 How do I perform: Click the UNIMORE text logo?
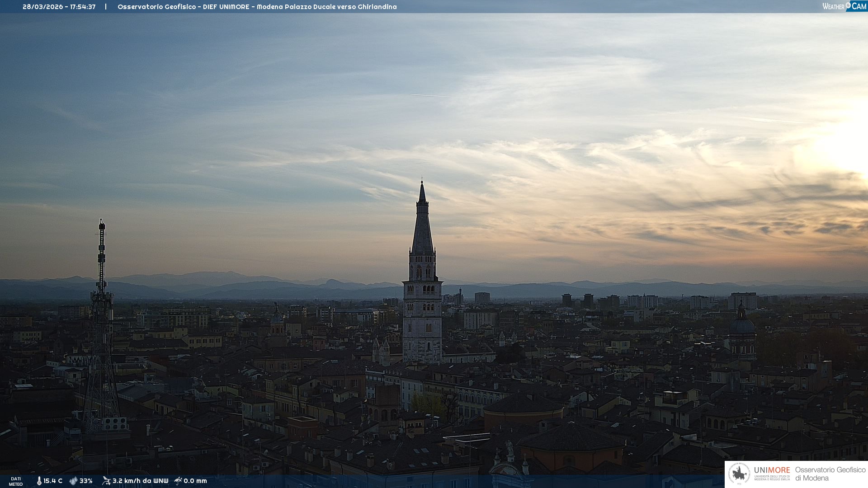[772, 470]
